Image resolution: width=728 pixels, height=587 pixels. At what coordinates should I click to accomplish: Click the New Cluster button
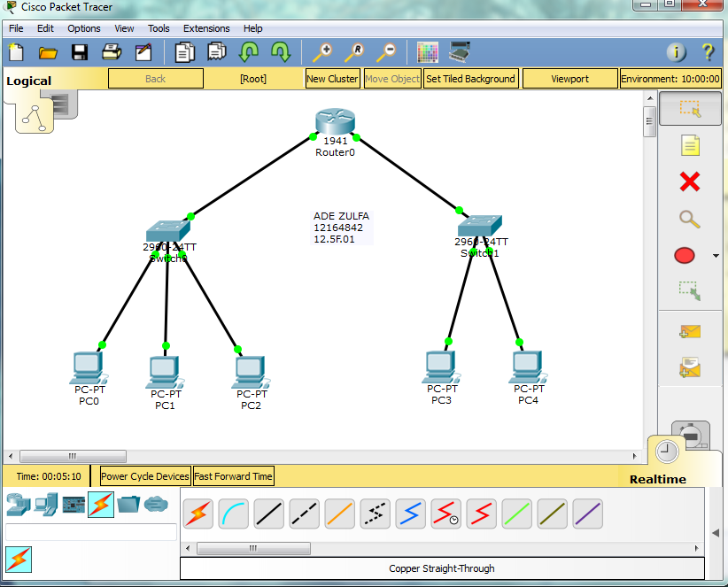pos(332,79)
